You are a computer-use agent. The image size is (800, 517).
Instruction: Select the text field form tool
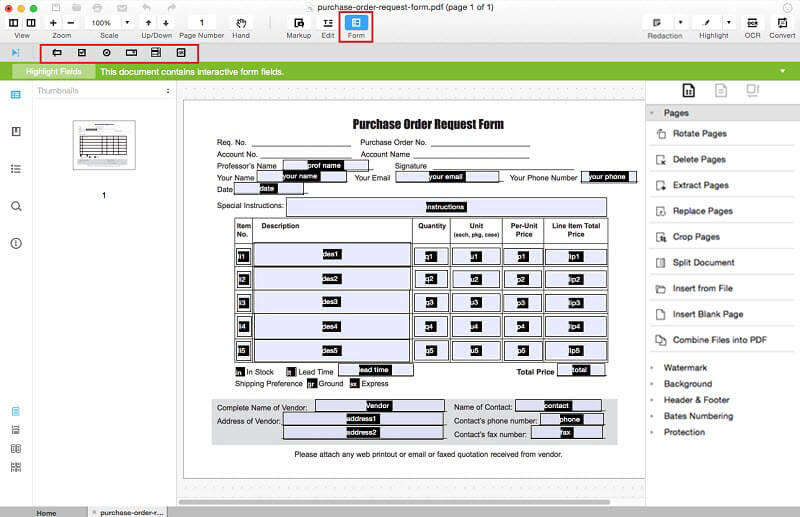click(57, 53)
